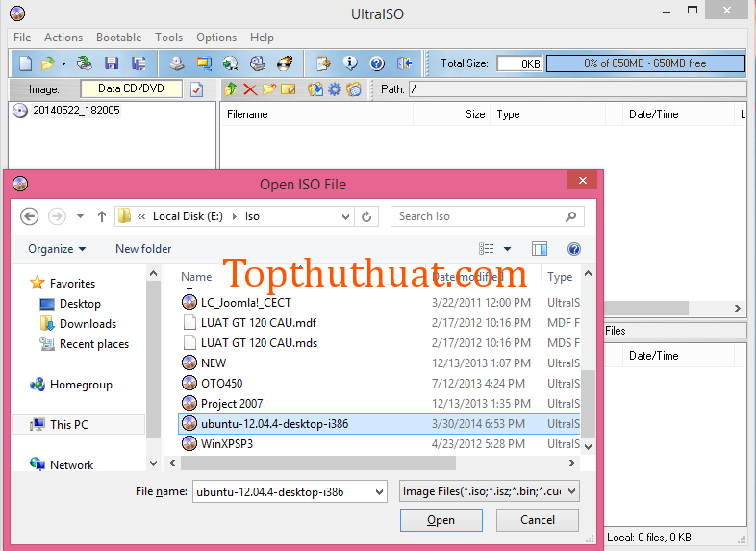The height and width of the screenshot is (551, 756).
Task: Click the Burn CD/DVD Image flame icon
Action: tap(285, 63)
